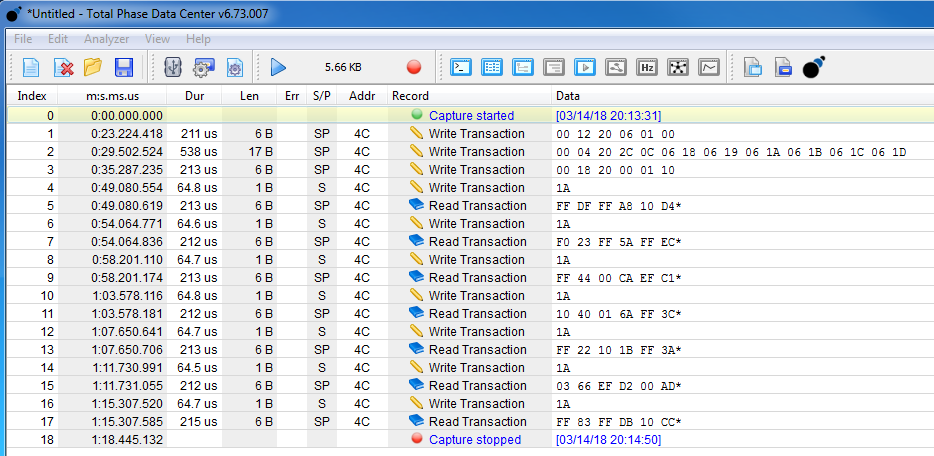Screen dimensions: 934x456
Task: Click the Connect to analyzer USB icon
Action: [x=173, y=67]
